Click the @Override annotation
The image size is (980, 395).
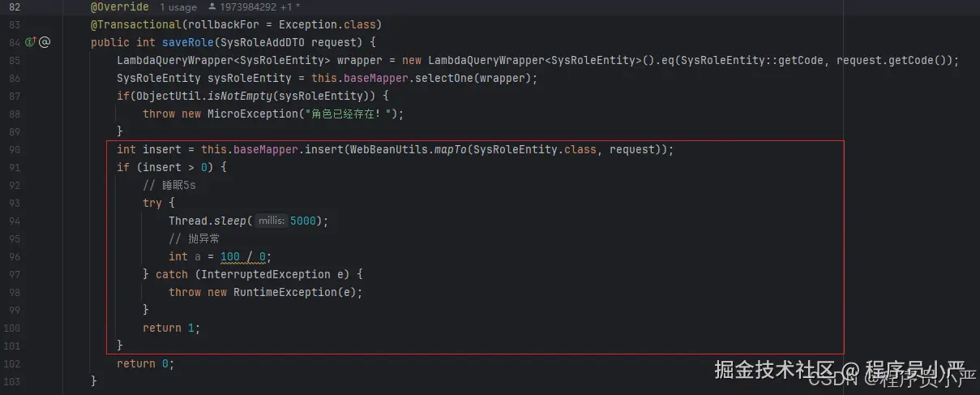(x=120, y=6)
